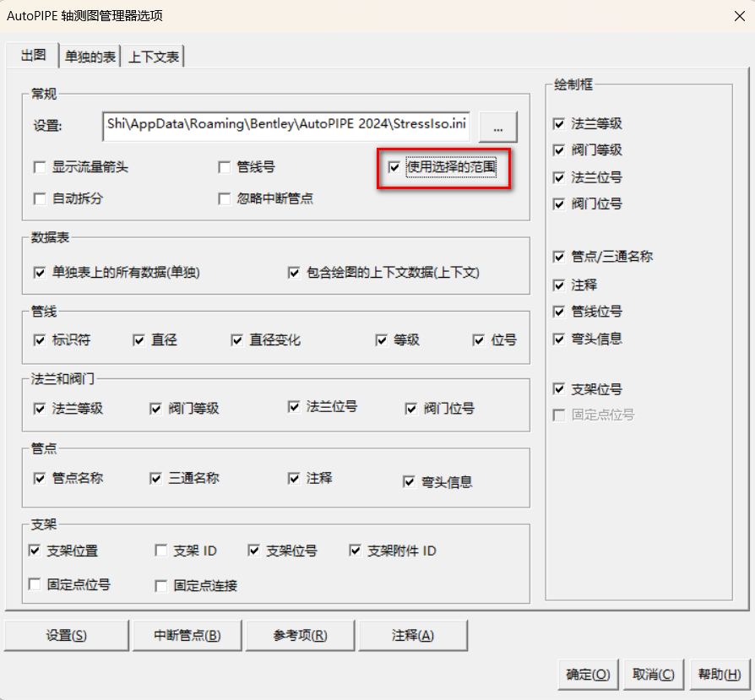
Task: Toggle the 管点/三通名称 checkbox
Action: pos(558,257)
